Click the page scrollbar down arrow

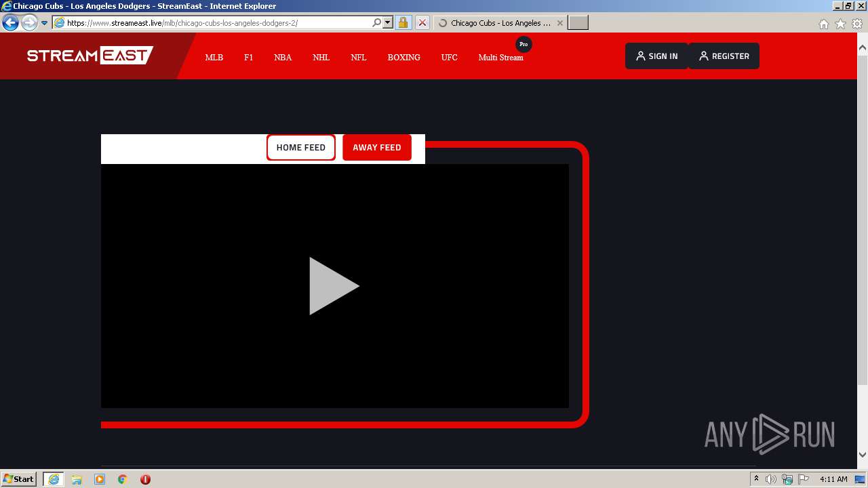coord(863,455)
